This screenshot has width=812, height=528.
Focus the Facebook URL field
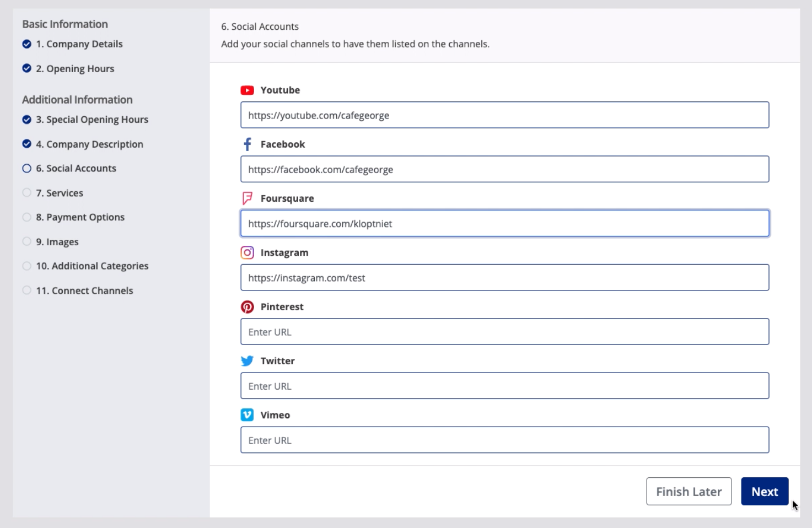pos(505,169)
